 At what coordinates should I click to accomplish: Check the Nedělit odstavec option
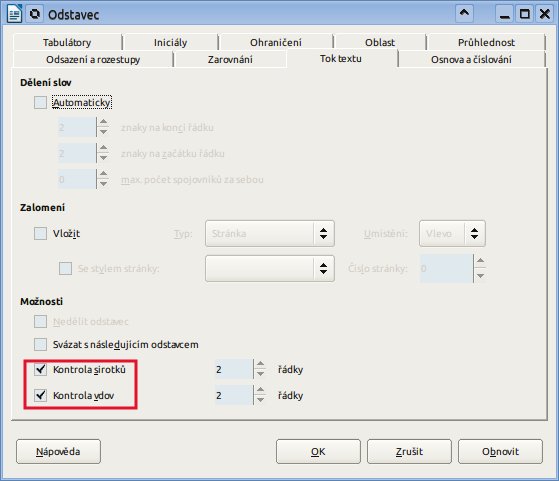click(x=40, y=321)
